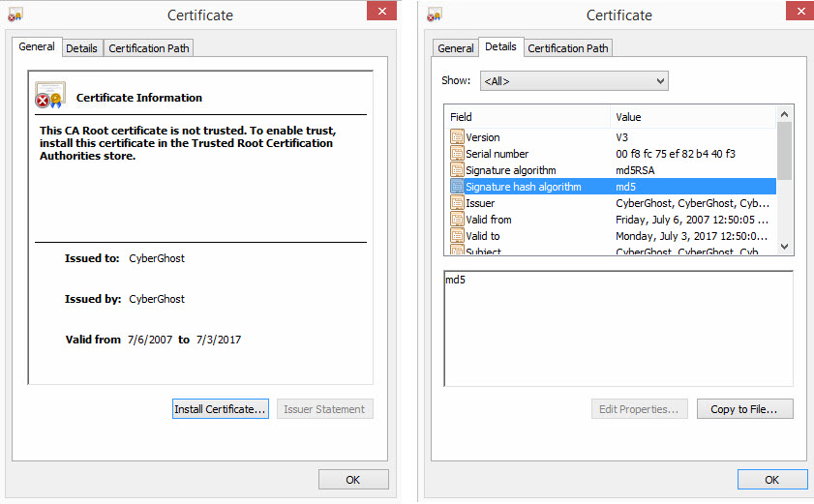814x504 pixels.
Task: Click the field list scroll down arrow
Action: coord(784,247)
